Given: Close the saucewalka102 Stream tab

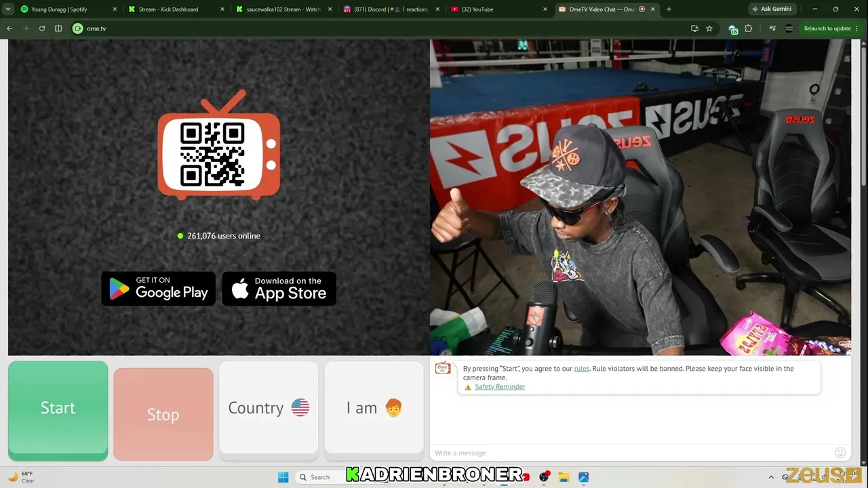Looking at the screenshot, I should pos(330,9).
